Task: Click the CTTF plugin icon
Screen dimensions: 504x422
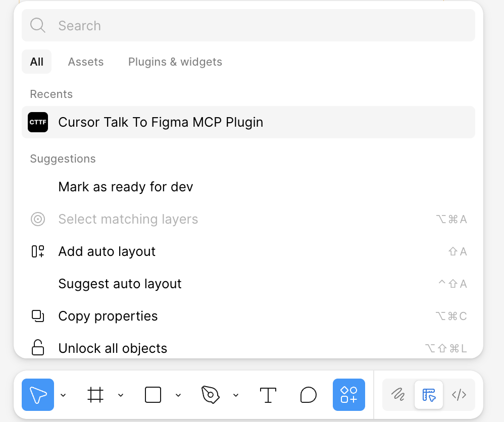Action: [38, 122]
